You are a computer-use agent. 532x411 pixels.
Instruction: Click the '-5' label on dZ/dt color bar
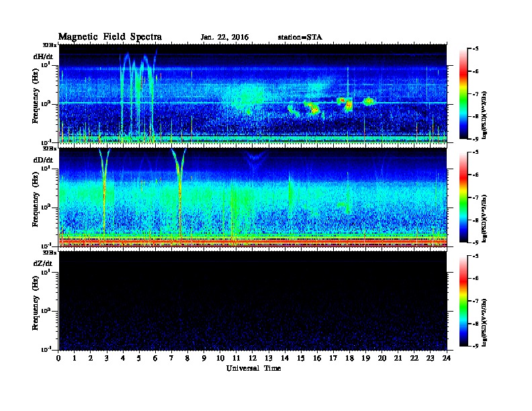coord(476,256)
